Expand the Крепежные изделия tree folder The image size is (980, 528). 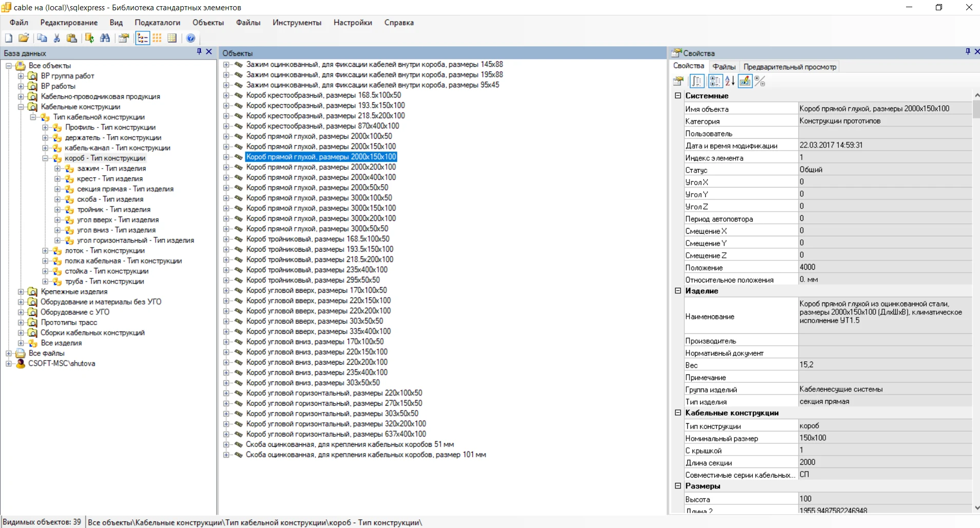[21, 292]
